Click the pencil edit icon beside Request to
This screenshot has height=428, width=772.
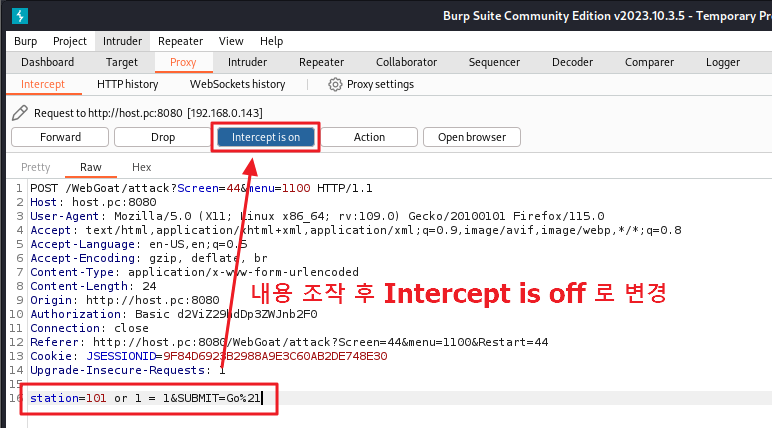coord(20,113)
